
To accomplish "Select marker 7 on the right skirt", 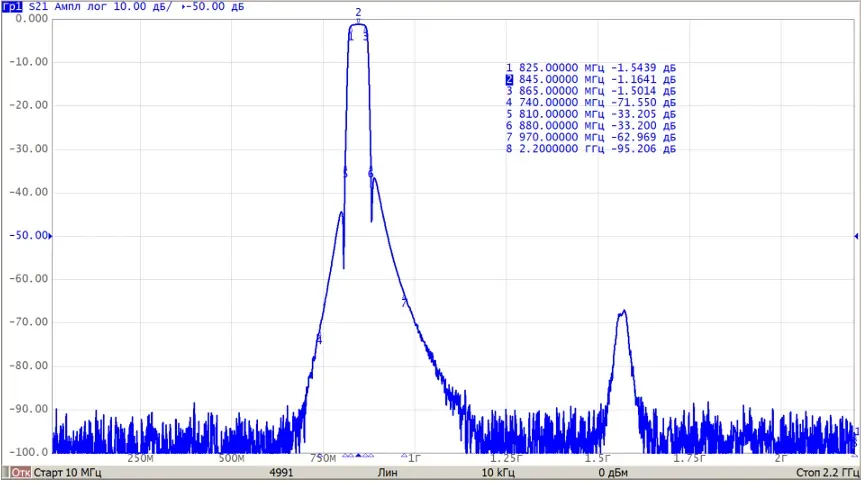I will [404, 302].
